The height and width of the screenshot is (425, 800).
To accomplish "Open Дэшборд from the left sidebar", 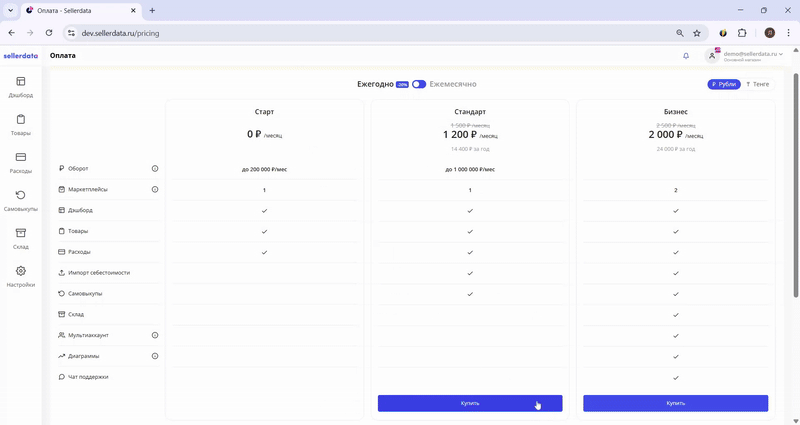I will pos(20,87).
